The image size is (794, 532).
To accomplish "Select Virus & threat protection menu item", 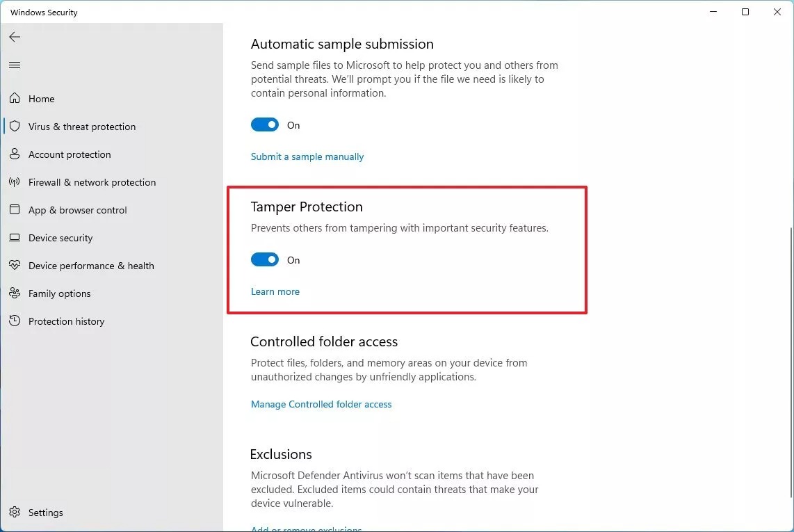I will [x=111, y=126].
